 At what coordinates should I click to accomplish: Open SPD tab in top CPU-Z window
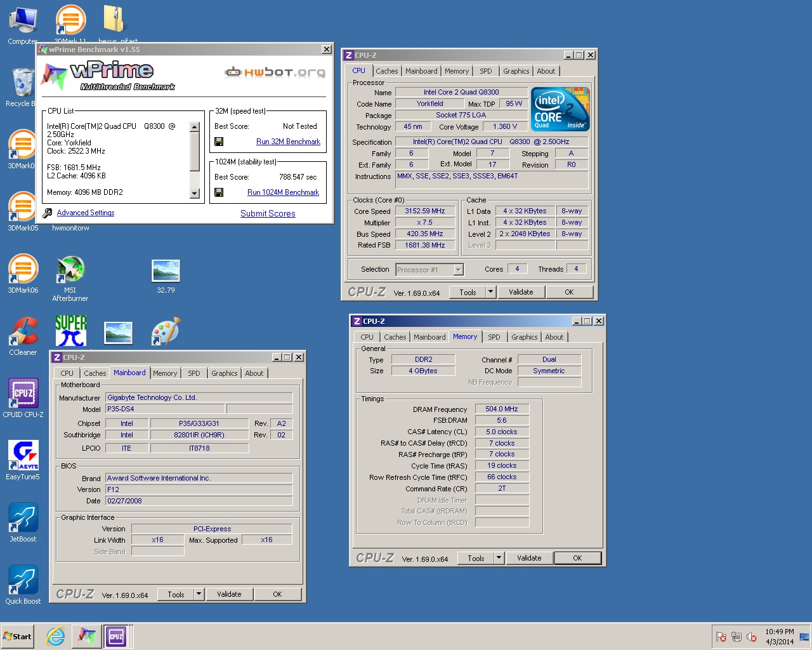(485, 71)
